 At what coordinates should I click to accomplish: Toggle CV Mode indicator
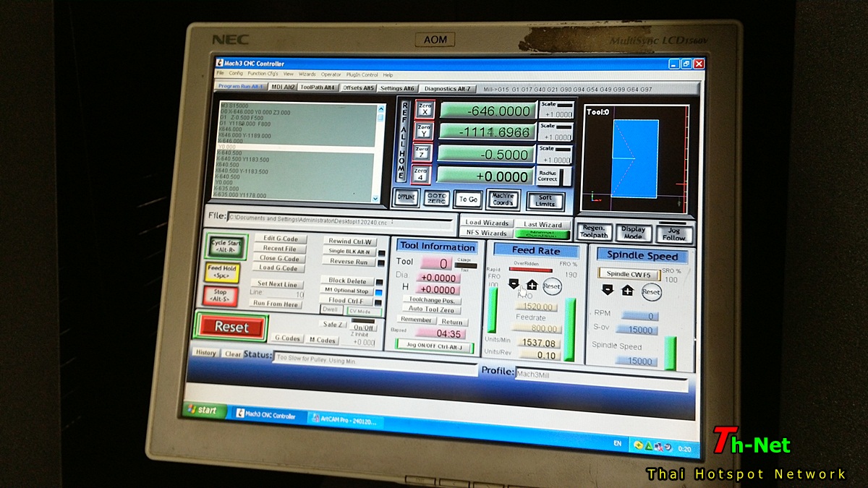click(364, 312)
